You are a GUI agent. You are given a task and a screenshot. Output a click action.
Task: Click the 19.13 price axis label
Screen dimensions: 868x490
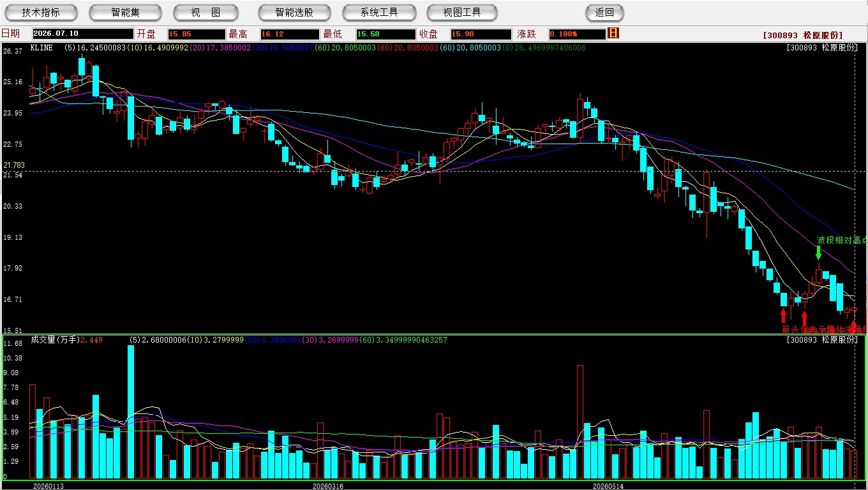point(13,237)
